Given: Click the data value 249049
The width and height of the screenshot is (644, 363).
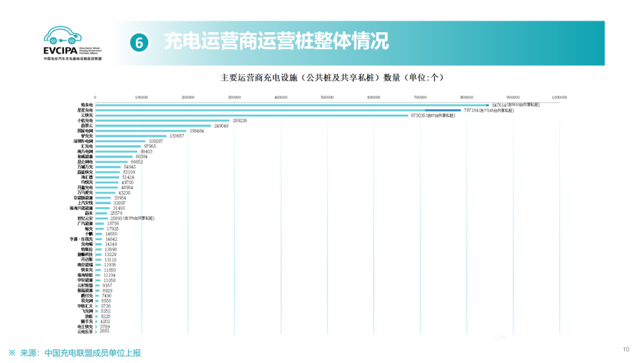Looking at the screenshot, I should point(221,126).
